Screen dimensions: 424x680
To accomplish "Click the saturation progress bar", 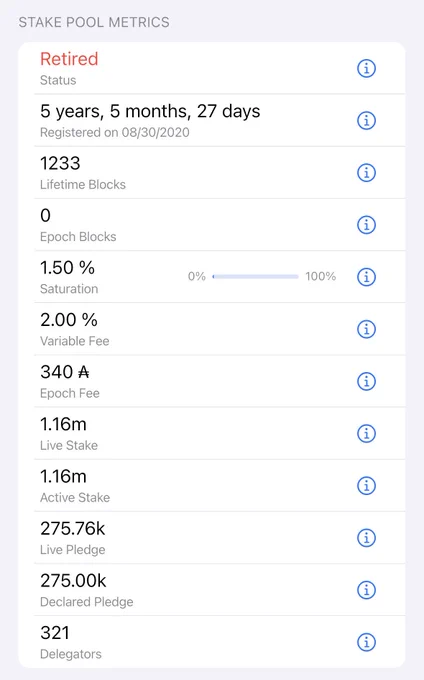I will (255, 276).
